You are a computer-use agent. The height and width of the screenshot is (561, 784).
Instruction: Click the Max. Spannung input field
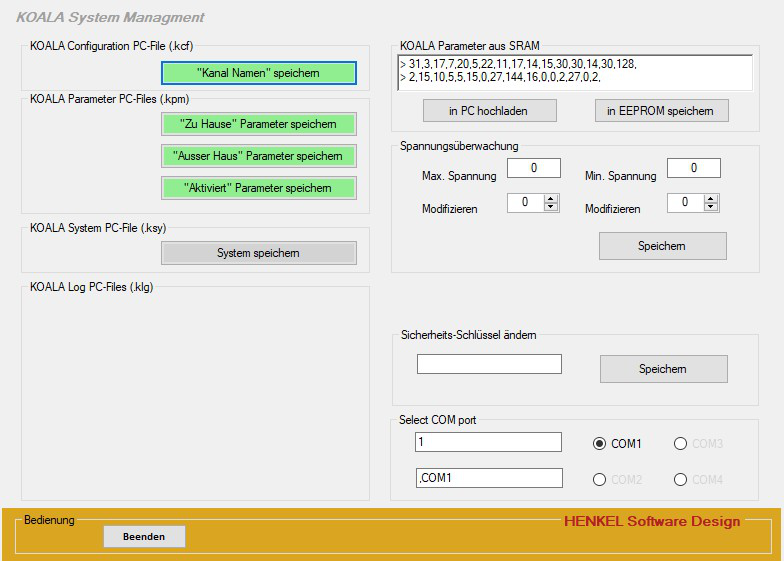coord(533,168)
